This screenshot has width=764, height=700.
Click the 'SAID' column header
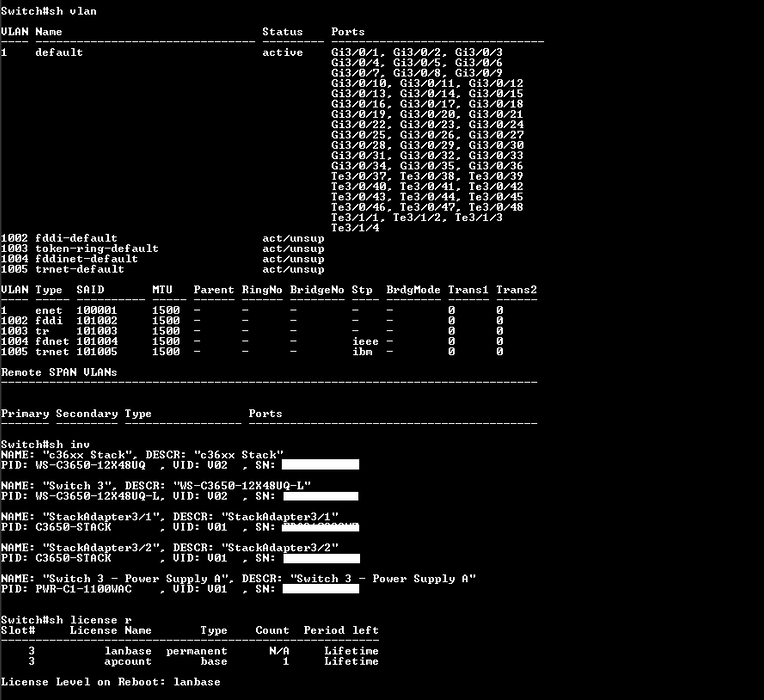90,290
